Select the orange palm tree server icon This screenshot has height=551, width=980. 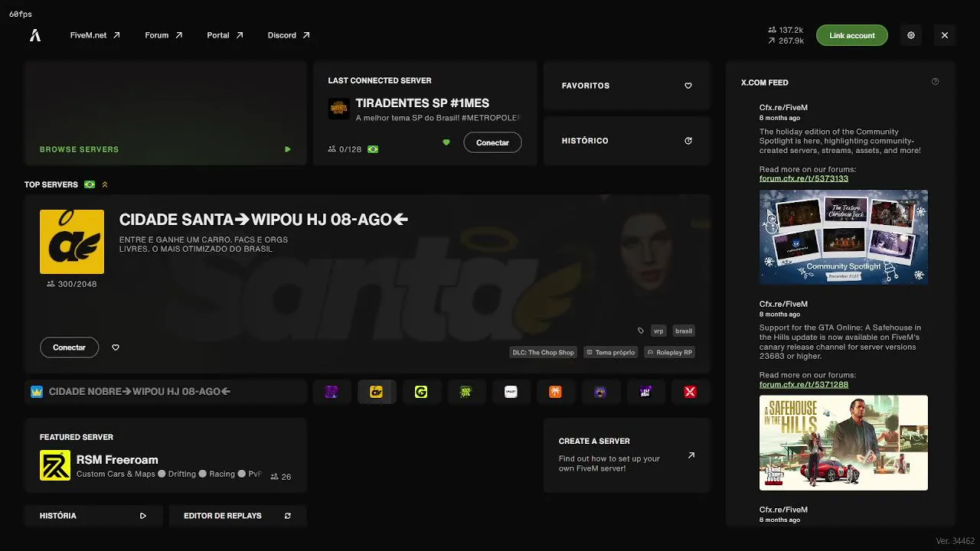556,392
